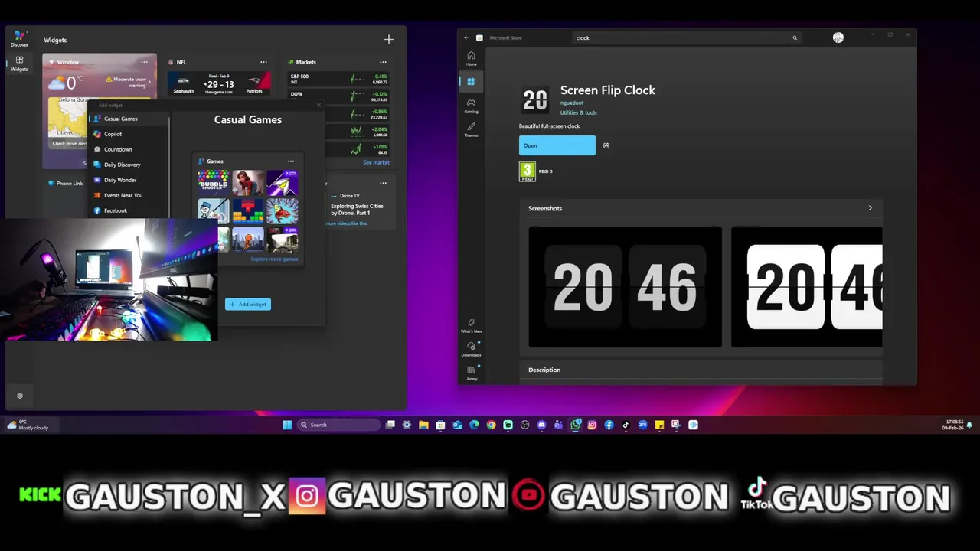Open Microsoft Edge from the taskbar
The width and height of the screenshot is (980, 551).
pos(474,425)
